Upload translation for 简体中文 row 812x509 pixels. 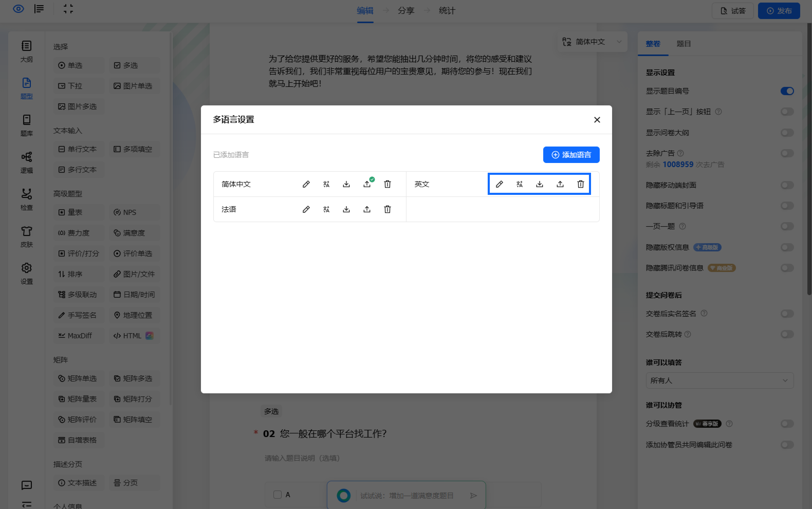pos(367,184)
